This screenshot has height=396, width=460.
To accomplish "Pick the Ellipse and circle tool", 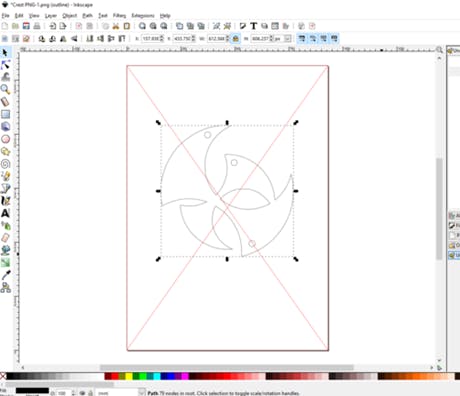I will pyautogui.click(x=5, y=139).
